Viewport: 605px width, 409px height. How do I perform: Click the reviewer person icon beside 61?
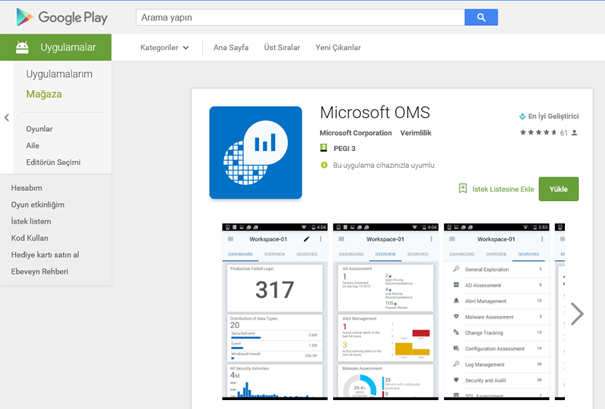pos(574,133)
